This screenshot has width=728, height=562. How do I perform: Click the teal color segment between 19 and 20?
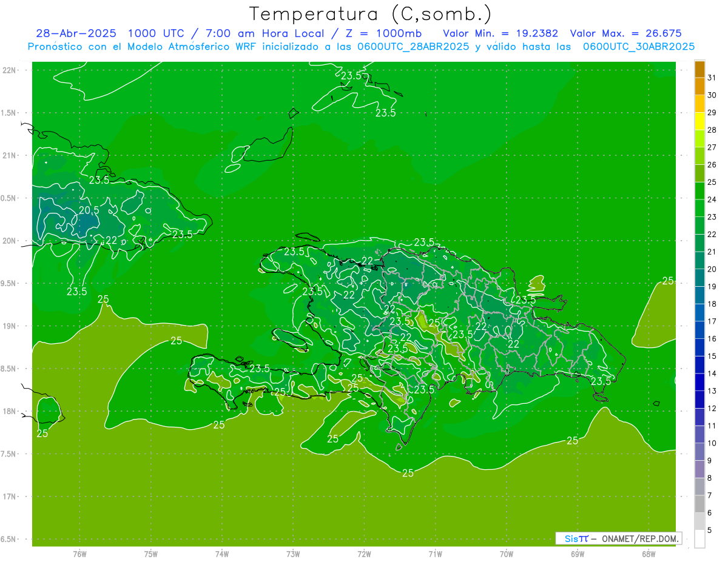click(x=699, y=278)
